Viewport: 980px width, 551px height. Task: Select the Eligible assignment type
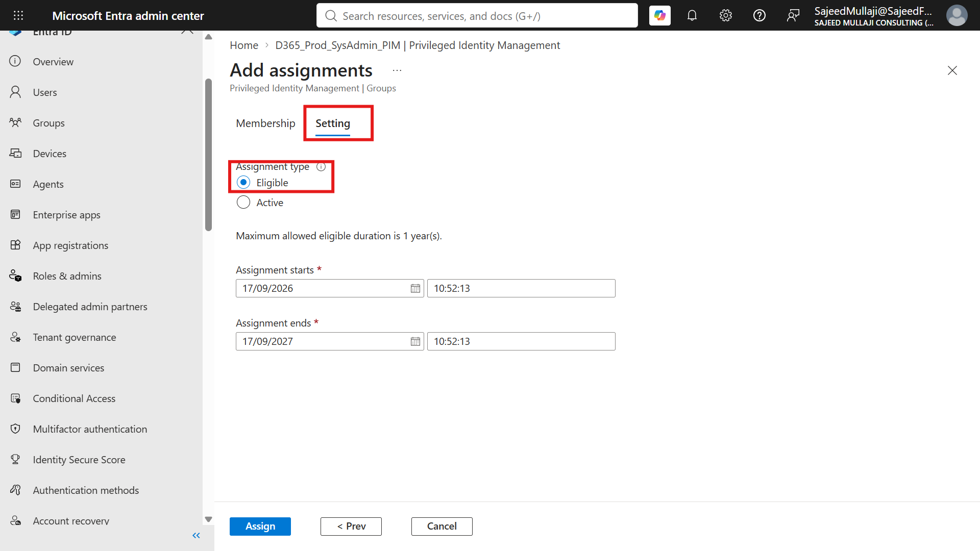point(243,183)
